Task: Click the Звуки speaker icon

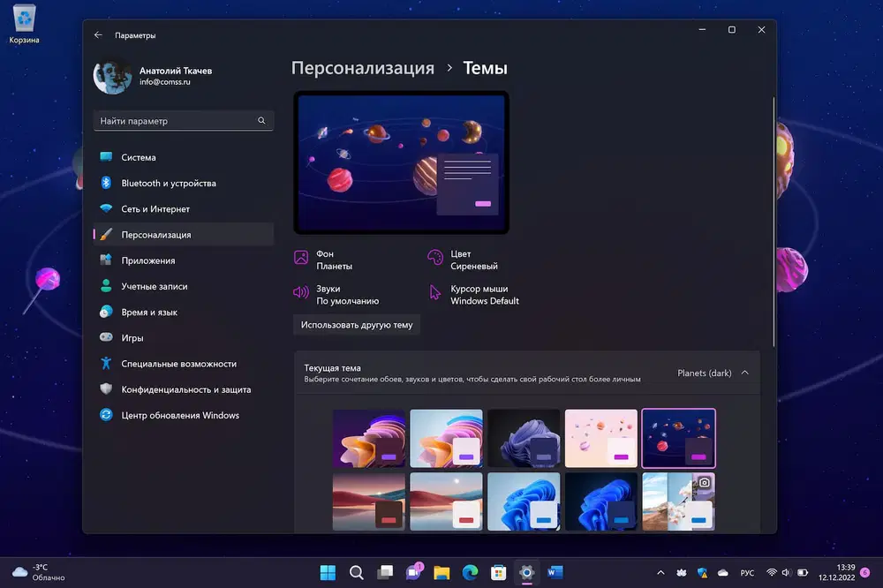Action: click(x=301, y=291)
